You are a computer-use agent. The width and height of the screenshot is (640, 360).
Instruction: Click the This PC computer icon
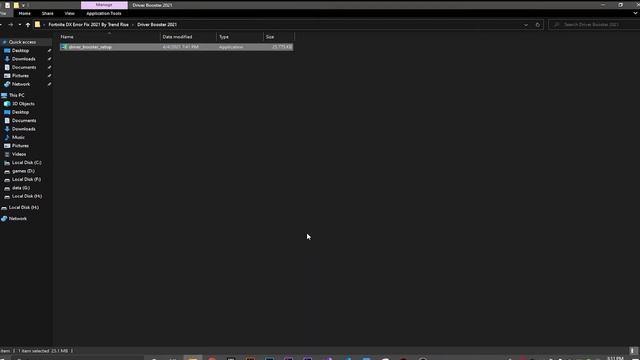tap(4, 95)
